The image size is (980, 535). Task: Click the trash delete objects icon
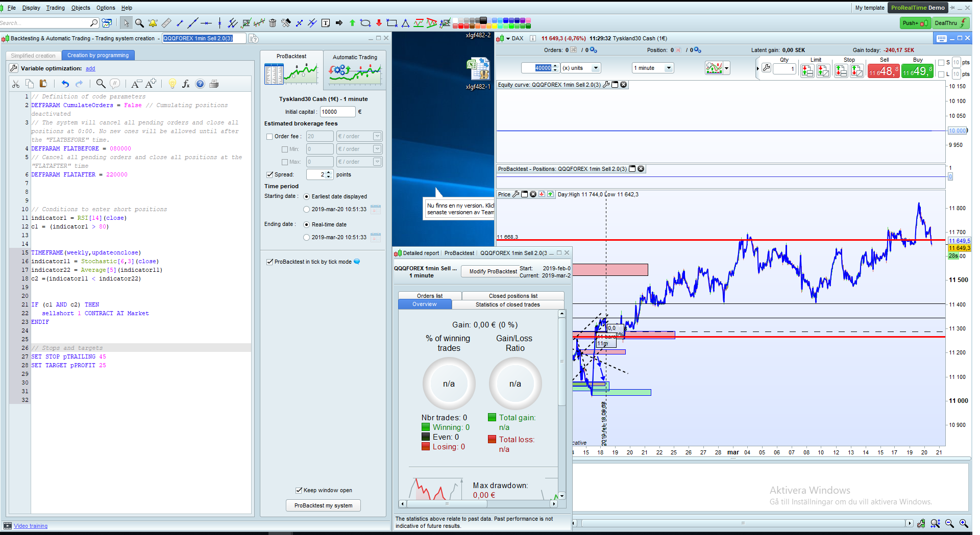273,23
